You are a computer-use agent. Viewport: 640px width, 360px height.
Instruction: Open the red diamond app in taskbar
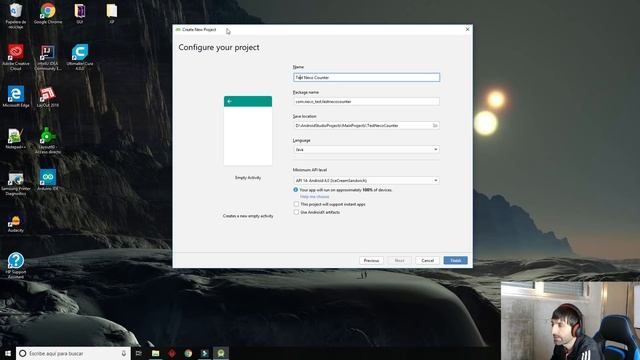coord(172,353)
